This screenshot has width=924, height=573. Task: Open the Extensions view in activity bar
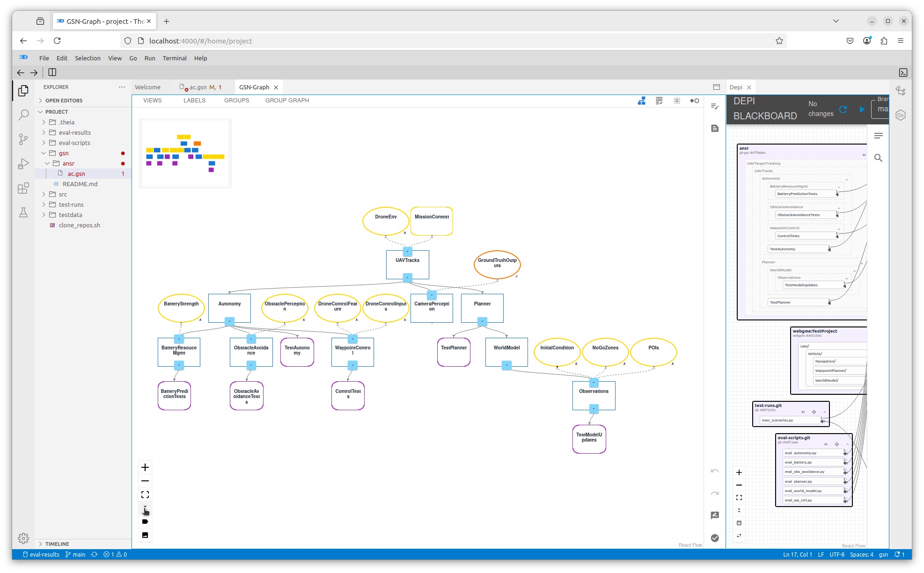[23, 189]
